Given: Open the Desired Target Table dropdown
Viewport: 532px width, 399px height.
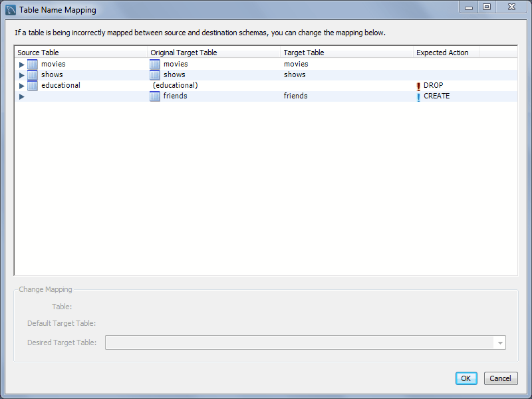Looking at the screenshot, I should (499, 342).
